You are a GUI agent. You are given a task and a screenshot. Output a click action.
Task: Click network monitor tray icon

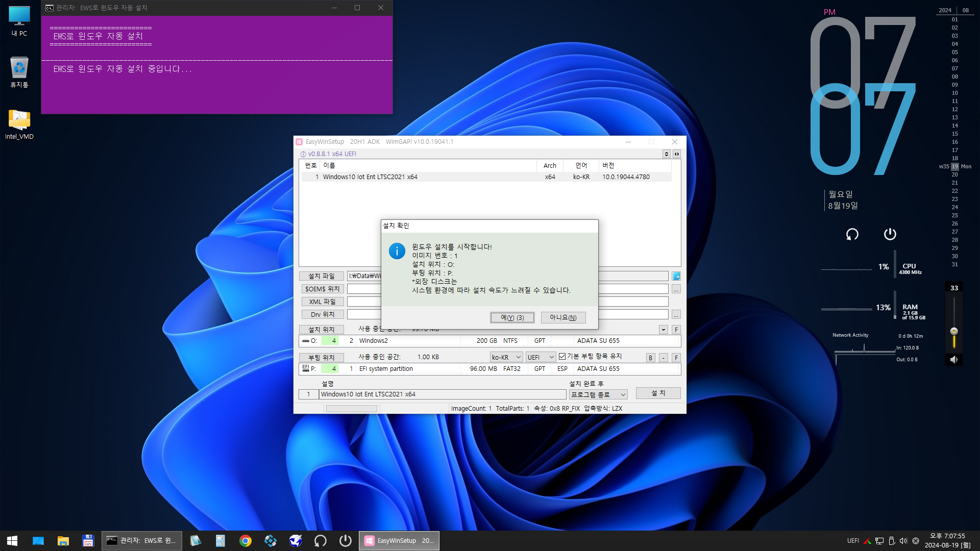pos(879,541)
